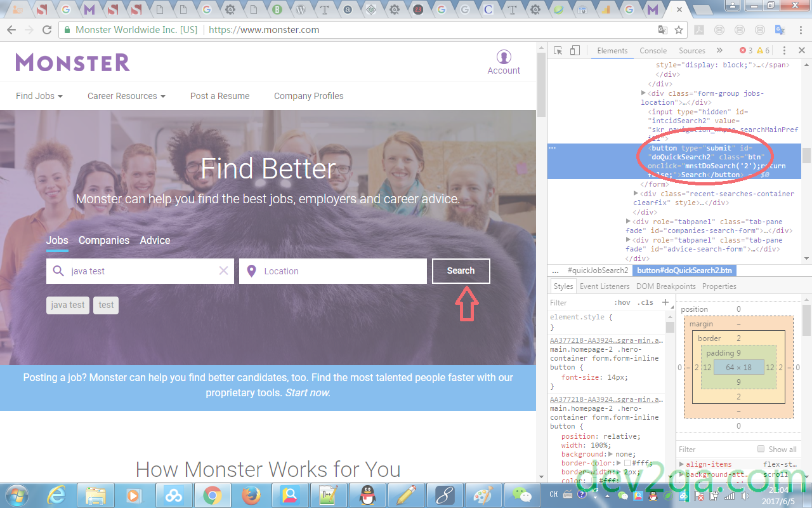Screen dimensions: 812x508
Task: Open the media player icon in taskbar
Action: [x=133, y=495]
